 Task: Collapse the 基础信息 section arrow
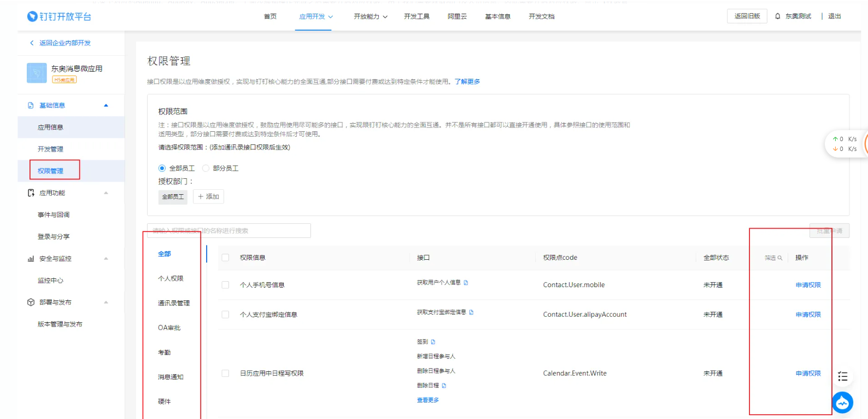pos(106,106)
